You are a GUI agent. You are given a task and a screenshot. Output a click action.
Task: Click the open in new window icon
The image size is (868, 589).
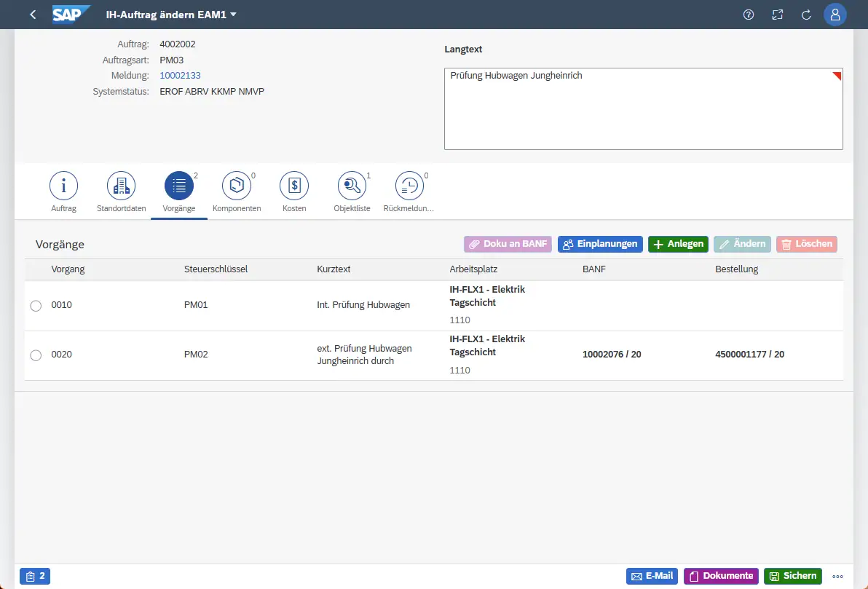coord(777,15)
